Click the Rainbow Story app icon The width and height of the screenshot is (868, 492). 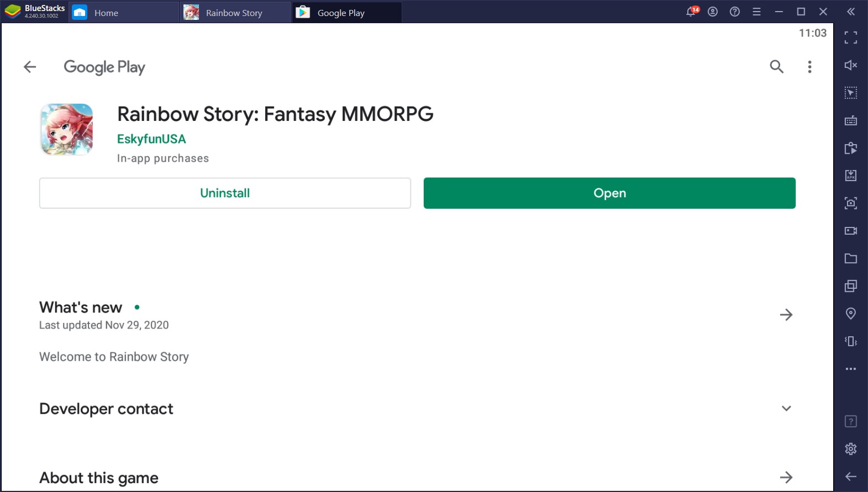(67, 129)
